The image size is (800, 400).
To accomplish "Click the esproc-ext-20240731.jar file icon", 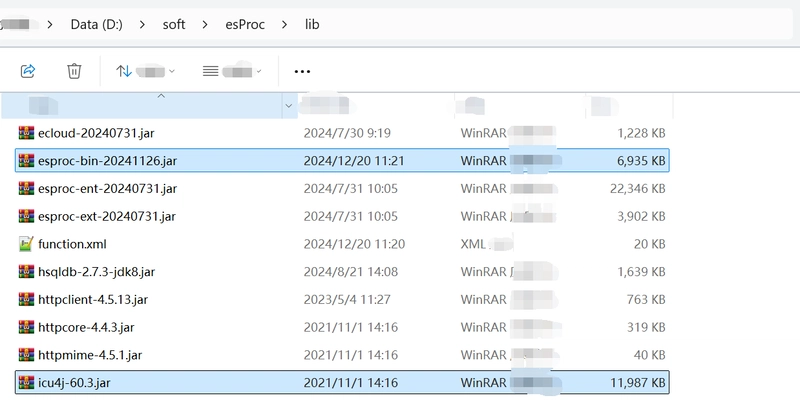I will tap(26, 216).
